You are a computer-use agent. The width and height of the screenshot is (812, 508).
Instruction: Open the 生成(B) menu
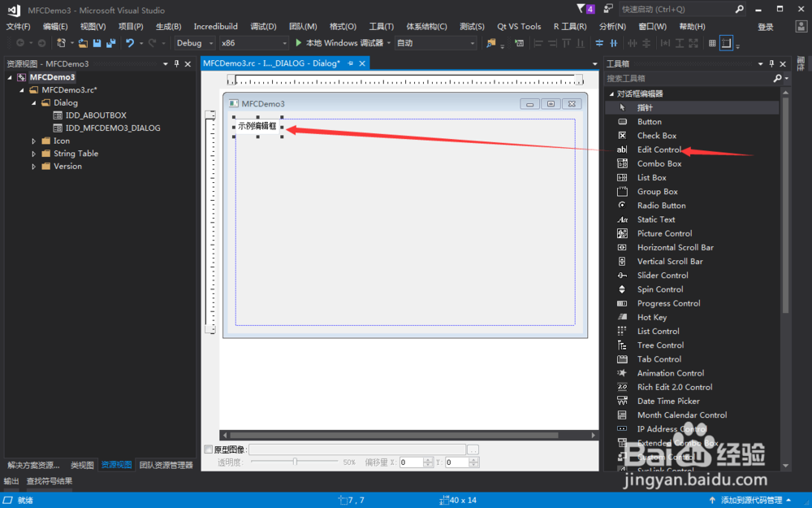tap(168, 27)
